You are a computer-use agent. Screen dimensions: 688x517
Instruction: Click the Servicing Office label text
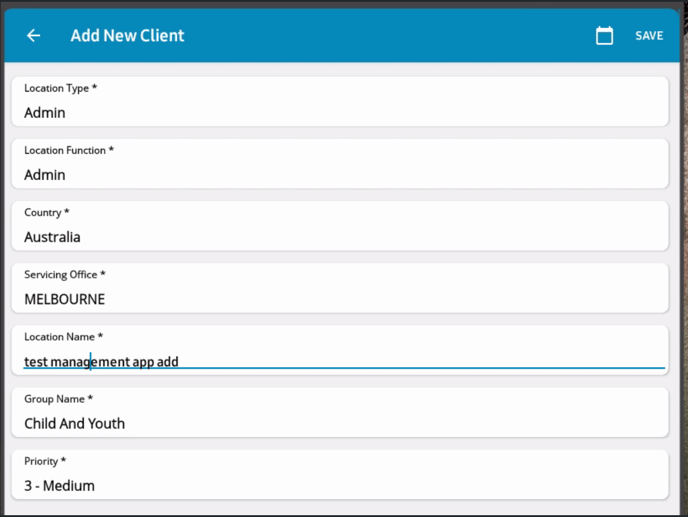64,275
